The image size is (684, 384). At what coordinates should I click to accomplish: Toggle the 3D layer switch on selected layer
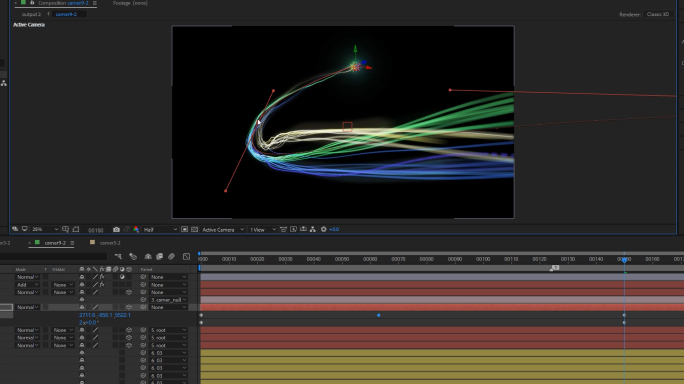point(129,307)
